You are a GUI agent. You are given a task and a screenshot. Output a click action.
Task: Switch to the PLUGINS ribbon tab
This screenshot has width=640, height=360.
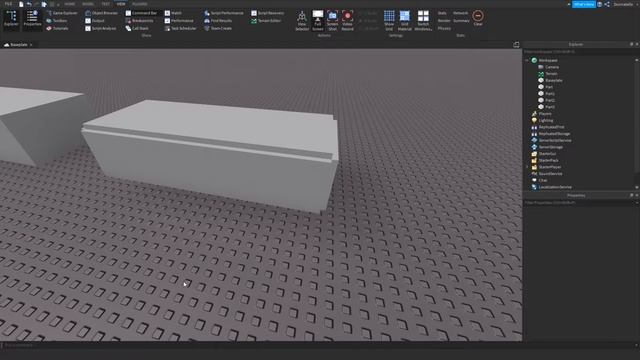point(140,4)
